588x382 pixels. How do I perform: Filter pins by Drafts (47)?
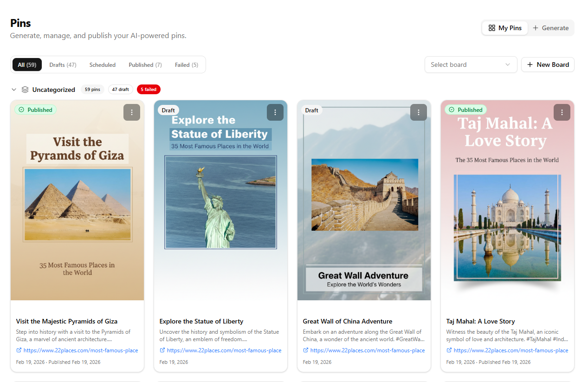(x=63, y=65)
